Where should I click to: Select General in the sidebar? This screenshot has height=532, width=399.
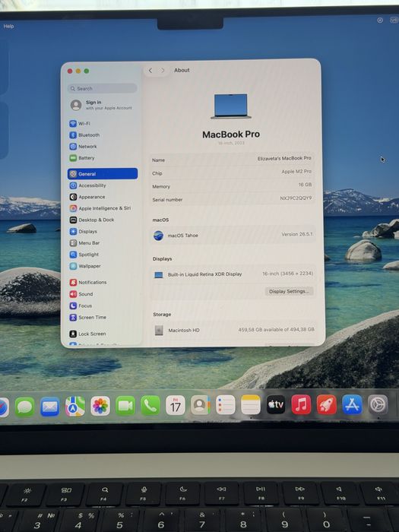pos(103,174)
